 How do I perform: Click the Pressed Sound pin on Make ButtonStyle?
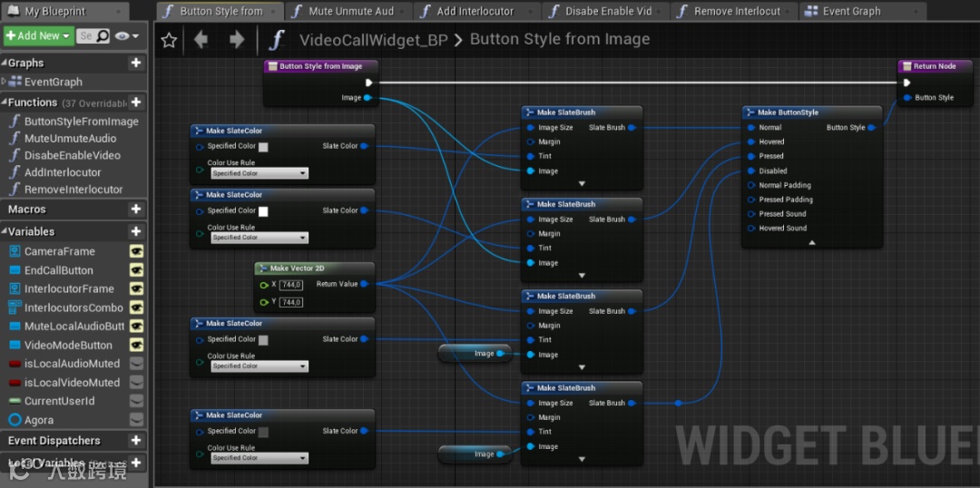751,214
